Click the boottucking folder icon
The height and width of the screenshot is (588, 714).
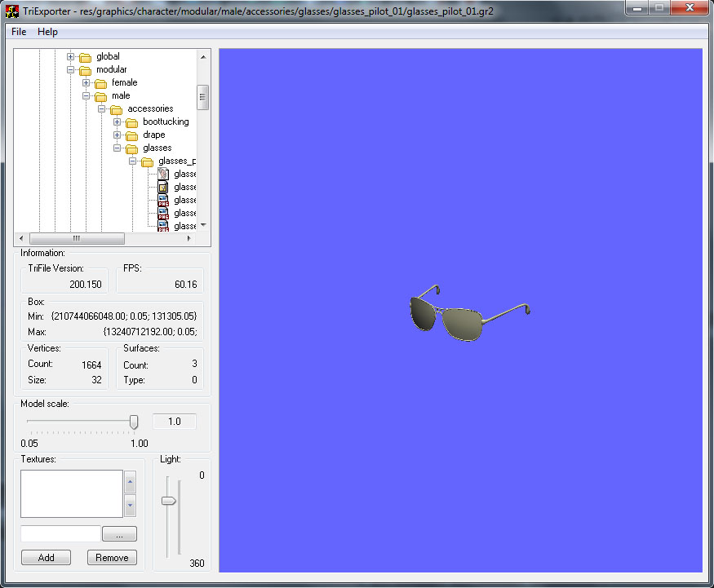131,122
